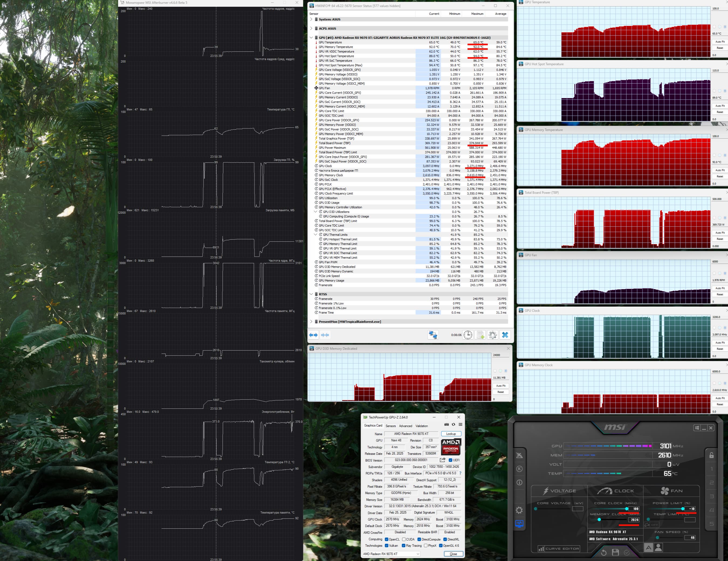728x561 pixels.
Task: Click the save profile floppy icon
Action: pos(615,552)
